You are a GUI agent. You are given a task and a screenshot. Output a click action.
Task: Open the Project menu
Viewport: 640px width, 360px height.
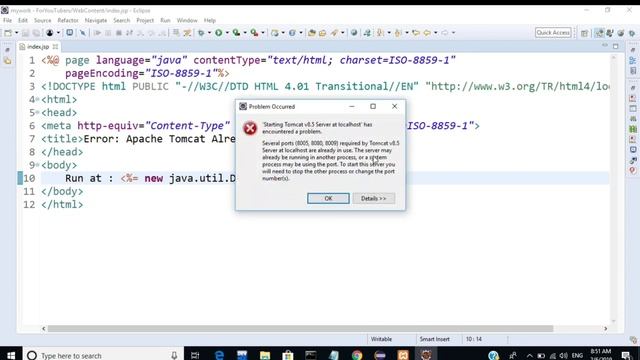[x=145, y=20]
